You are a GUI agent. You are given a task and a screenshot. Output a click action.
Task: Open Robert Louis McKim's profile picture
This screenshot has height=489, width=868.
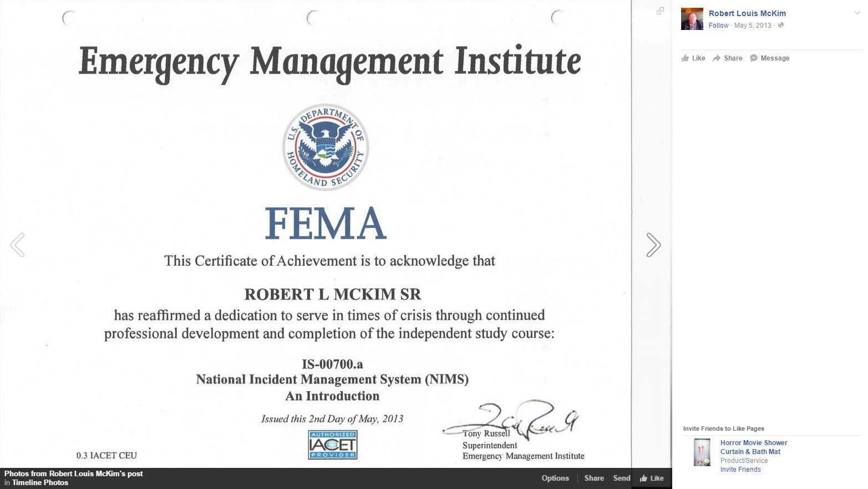[x=692, y=19]
